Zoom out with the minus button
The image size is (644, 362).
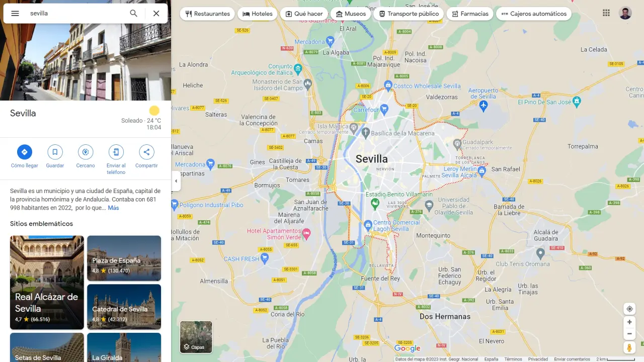[629, 333]
